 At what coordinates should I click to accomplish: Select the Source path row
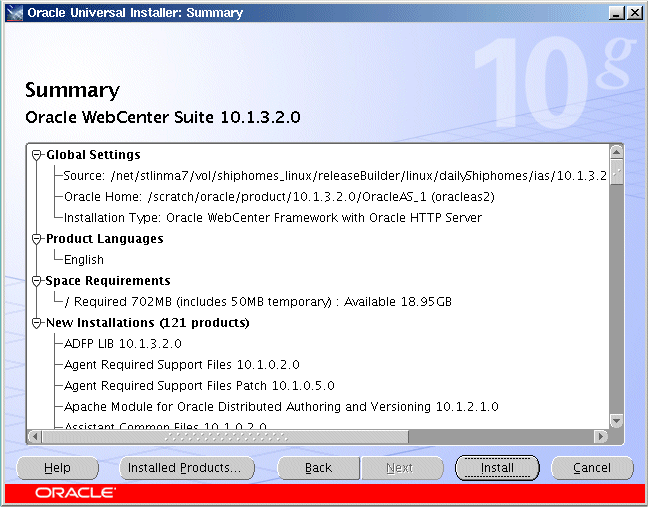click(335, 176)
